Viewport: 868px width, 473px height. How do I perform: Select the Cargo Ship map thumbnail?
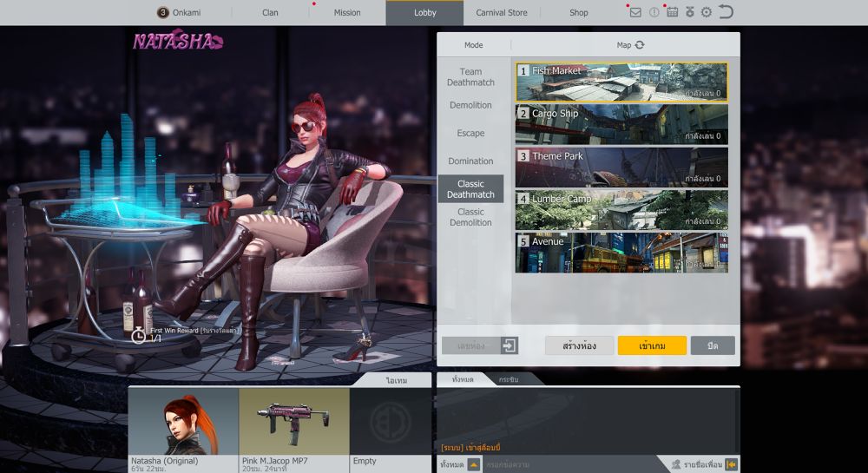(x=621, y=124)
